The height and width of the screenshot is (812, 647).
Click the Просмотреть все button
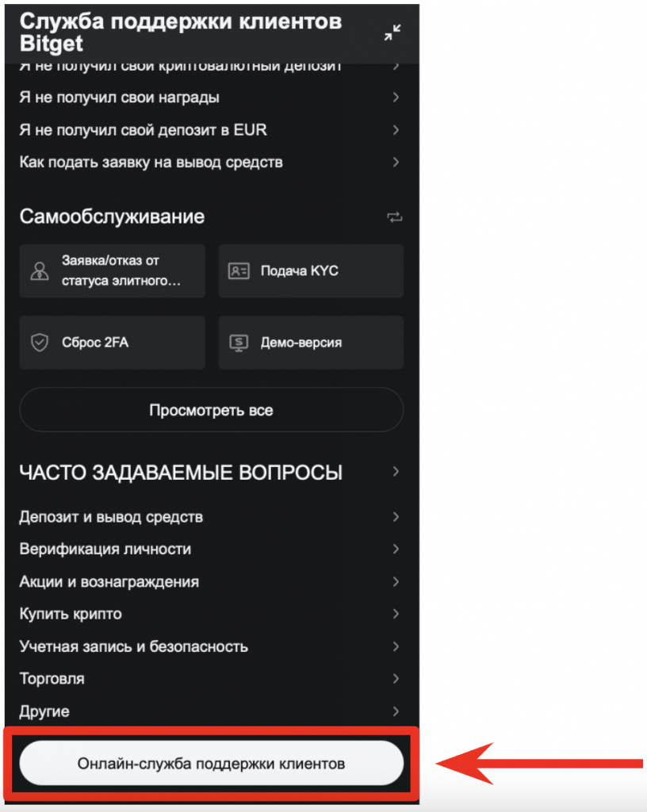pyautogui.click(x=211, y=410)
